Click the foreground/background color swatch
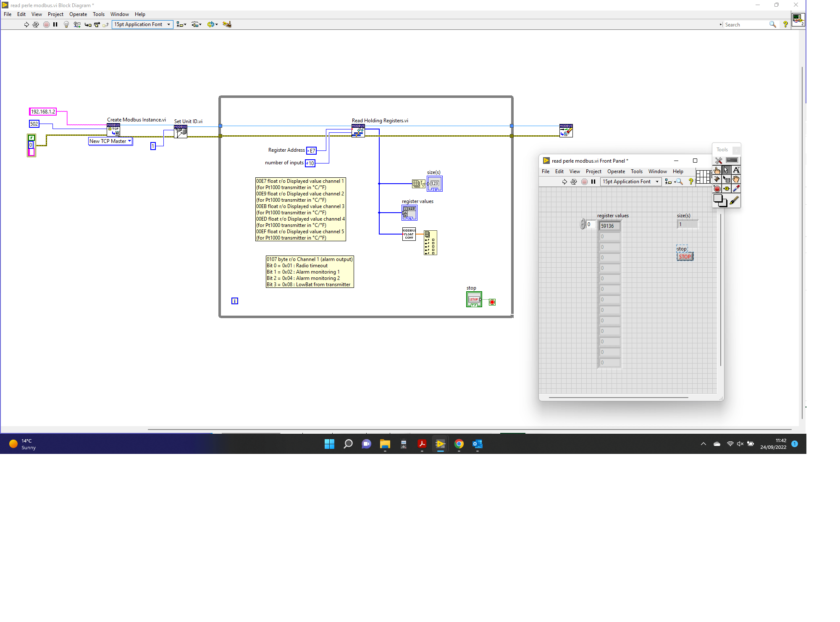 pos(720,201)
